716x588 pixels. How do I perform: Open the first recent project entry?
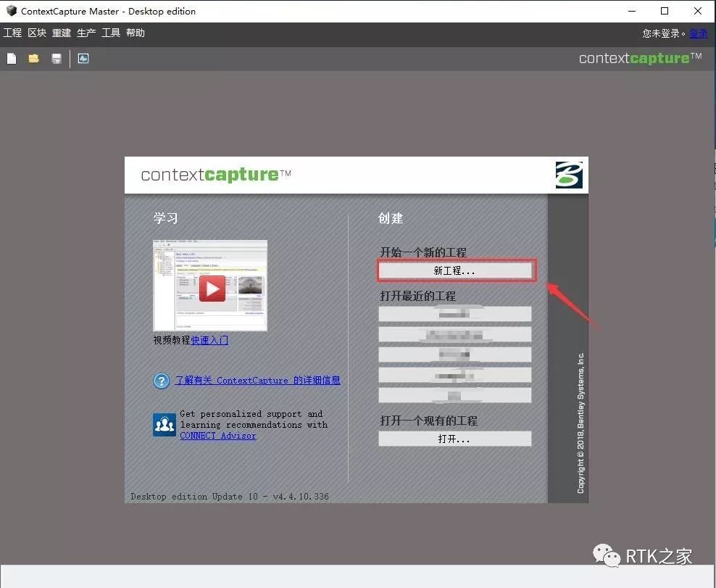coord(455,314)
